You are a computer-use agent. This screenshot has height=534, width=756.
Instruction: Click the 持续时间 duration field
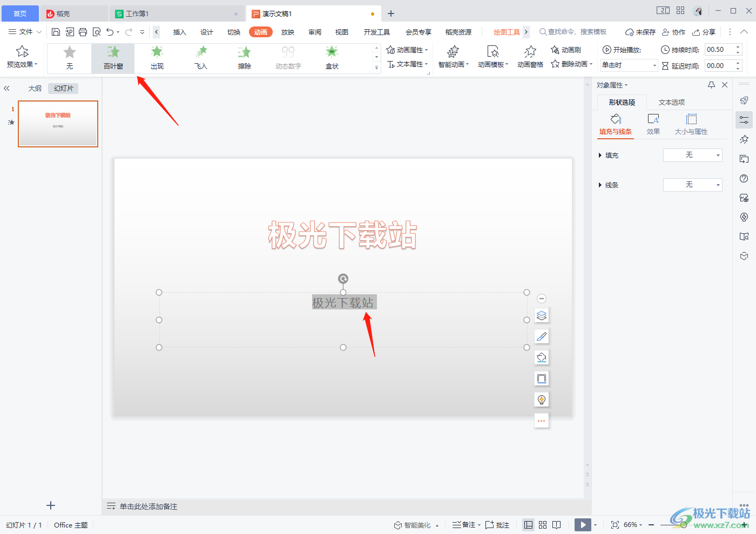[724, 50]
